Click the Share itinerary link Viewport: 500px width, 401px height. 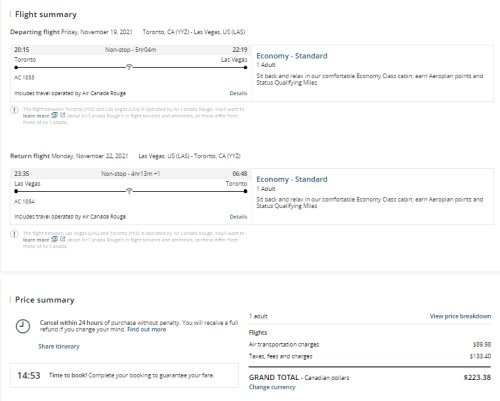(x=59, y=346)
